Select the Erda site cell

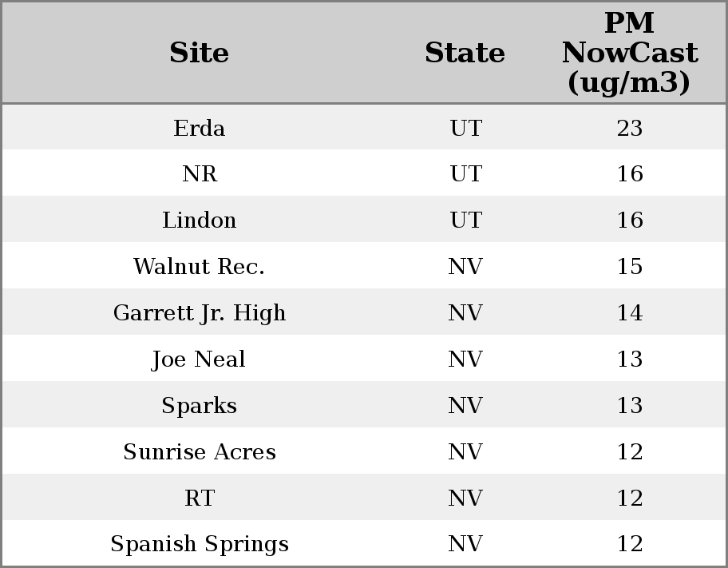tap(200, 128)
